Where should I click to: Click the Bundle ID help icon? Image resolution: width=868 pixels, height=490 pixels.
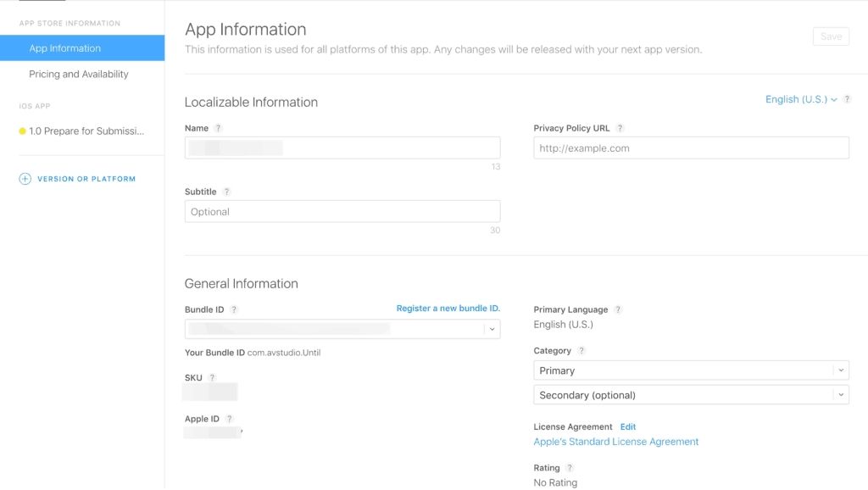pyautogui.click(x=233, y=309)
